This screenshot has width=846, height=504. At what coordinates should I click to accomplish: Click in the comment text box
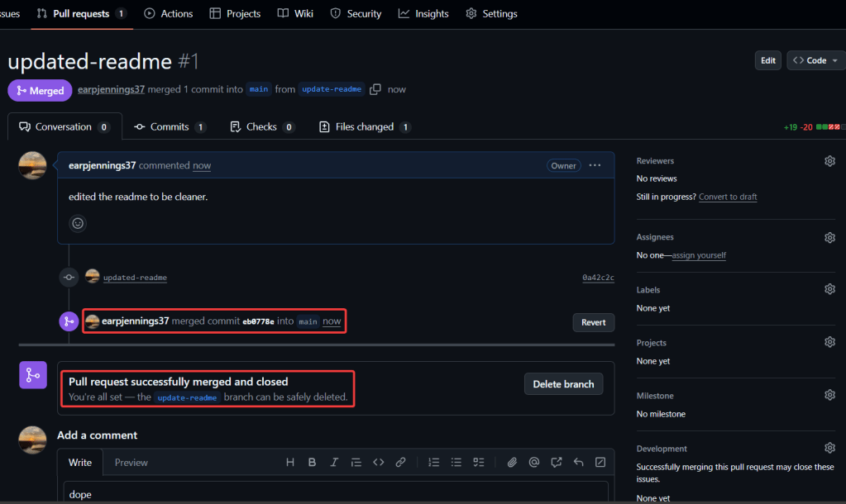point(335,493)
